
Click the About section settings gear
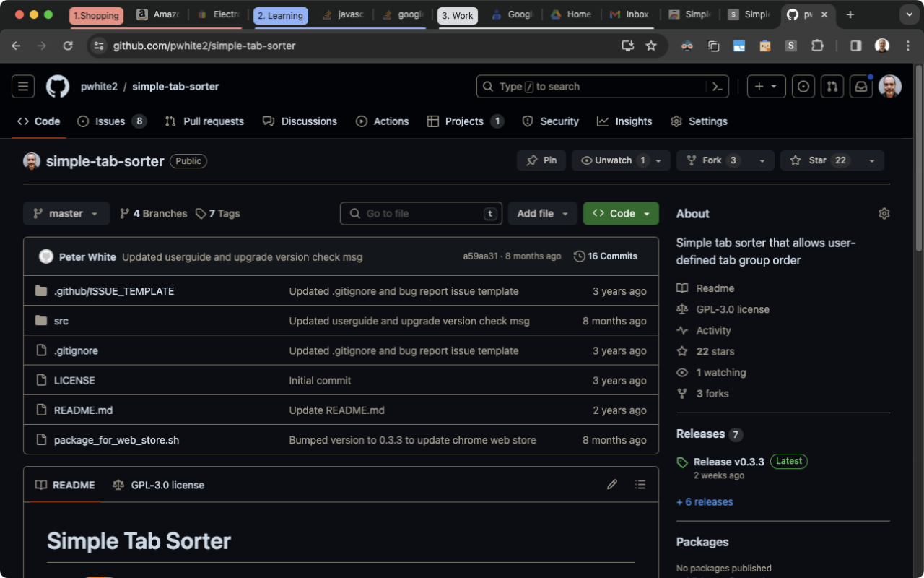[x=884, y=213]
